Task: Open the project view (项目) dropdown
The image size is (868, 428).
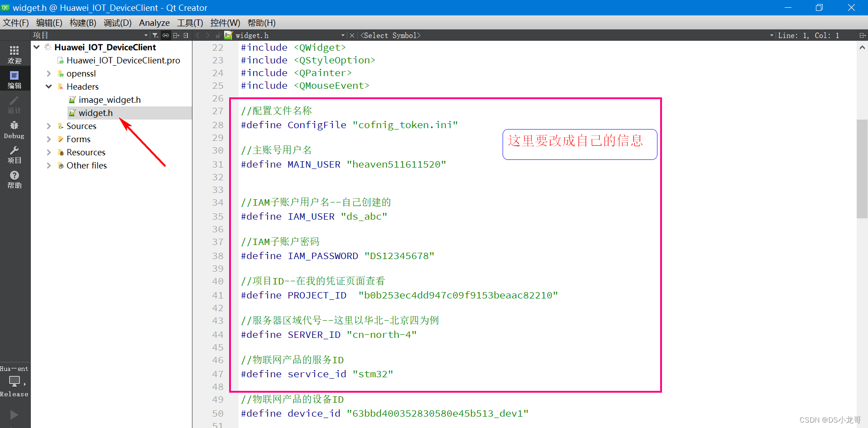Action: [146, 35]
